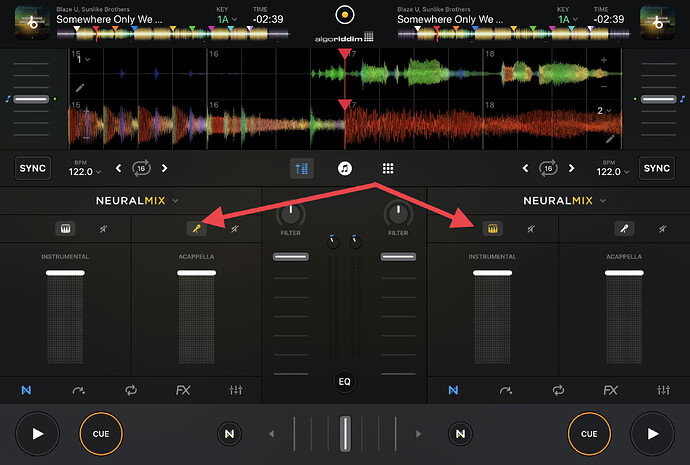690x465 pixels.
Task: Solo acappella microphone on right deck
Action: tap(624, 229)
